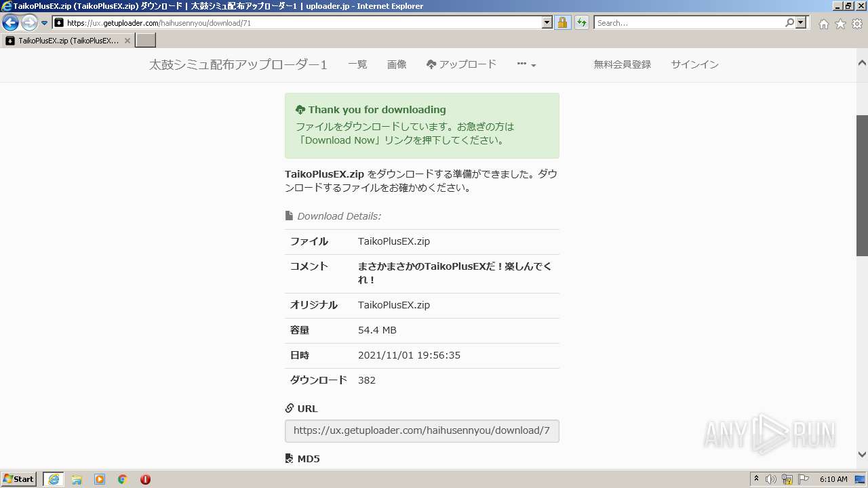Click the MD5 heading label
This screenshot has height=488, width=868.
point(309,459)
